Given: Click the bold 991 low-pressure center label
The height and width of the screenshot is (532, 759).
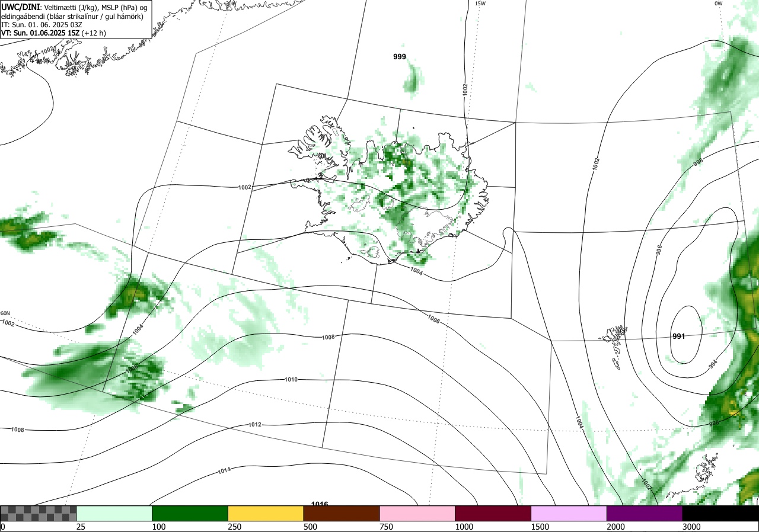Looking at the screenshot, I should pyautogui.click(x=679, y=336).
